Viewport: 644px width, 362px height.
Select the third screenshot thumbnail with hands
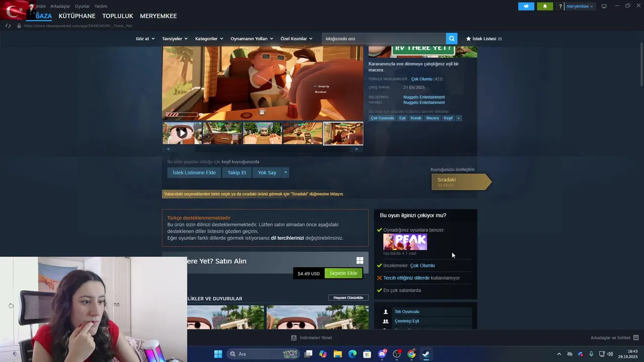pyautogui.click(x=263, y=133)
